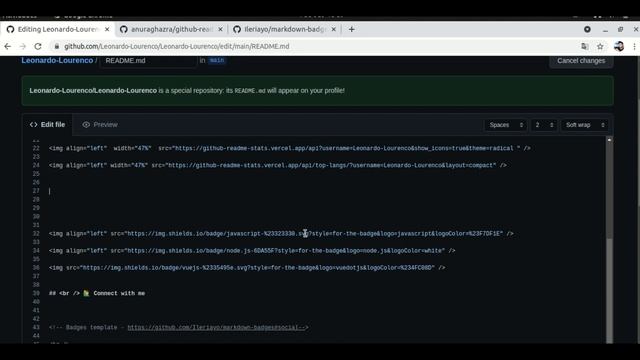Click the node.js badge code on line 34
The width and height of the screenshot is (640, 360).
click(252, 251)
